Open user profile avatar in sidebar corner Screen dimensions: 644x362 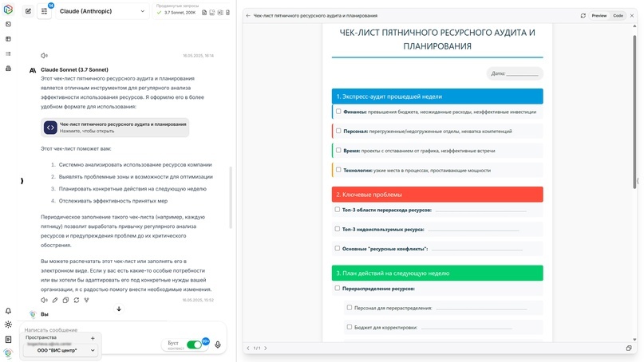click(x=8, y=353)
